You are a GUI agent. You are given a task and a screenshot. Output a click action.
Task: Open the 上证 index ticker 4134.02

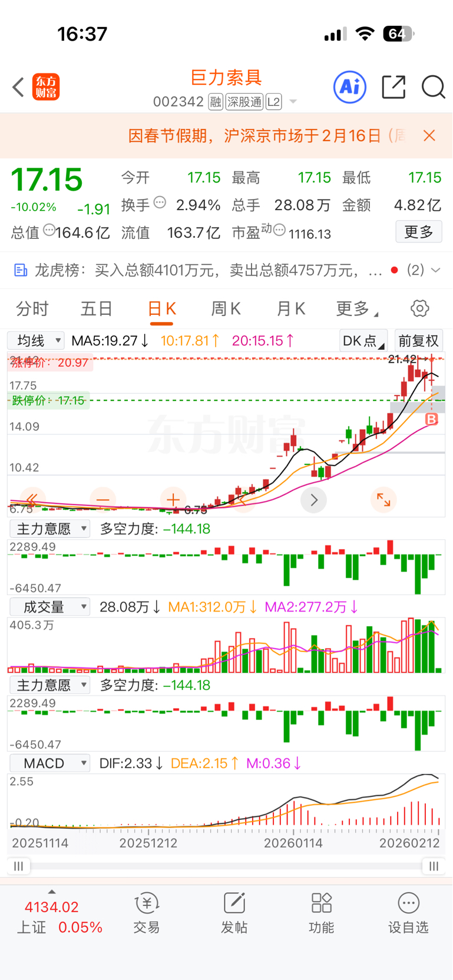[59, 917]
